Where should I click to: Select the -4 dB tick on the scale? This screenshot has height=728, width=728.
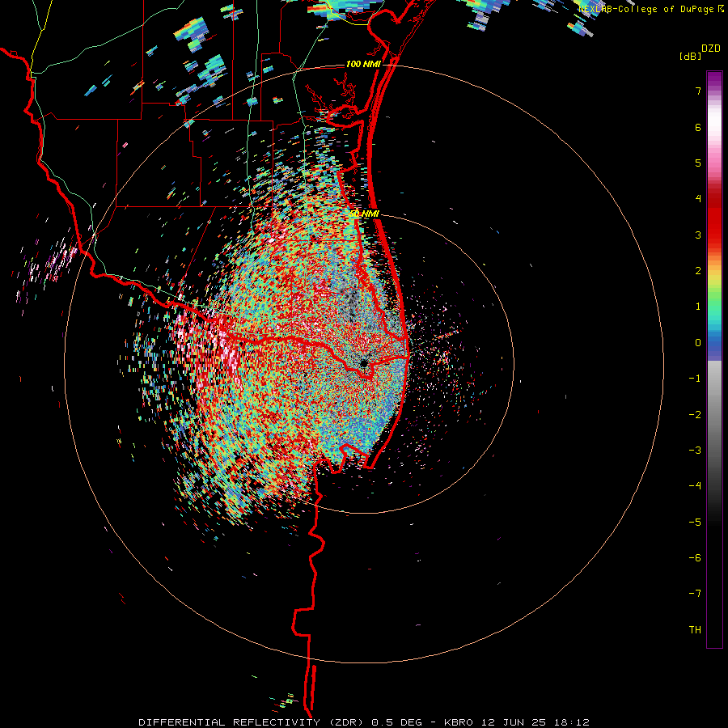pos(695,485)
